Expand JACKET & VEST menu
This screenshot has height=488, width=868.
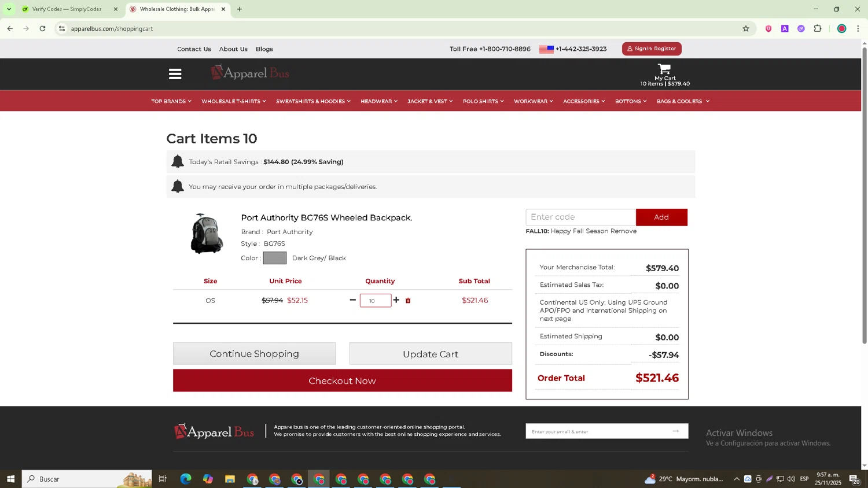click(430, 101)
